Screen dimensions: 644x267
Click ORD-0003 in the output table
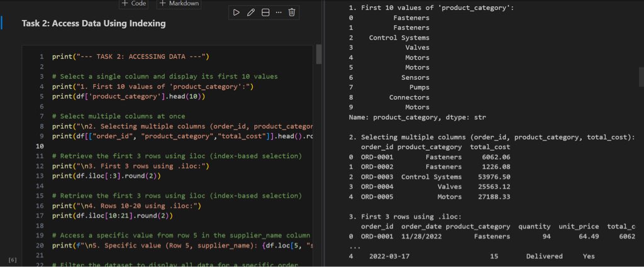point(377,177)
